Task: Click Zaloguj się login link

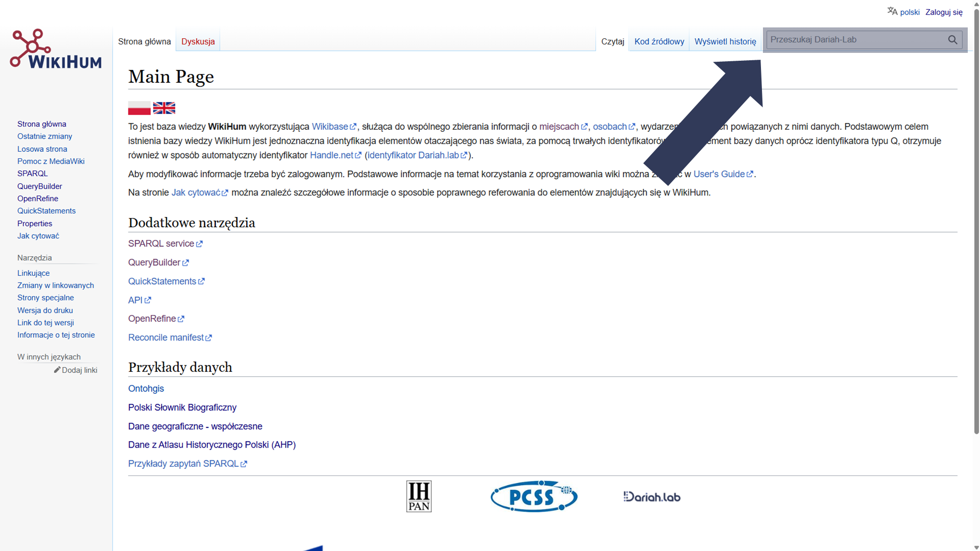Action: click(944, 12)
